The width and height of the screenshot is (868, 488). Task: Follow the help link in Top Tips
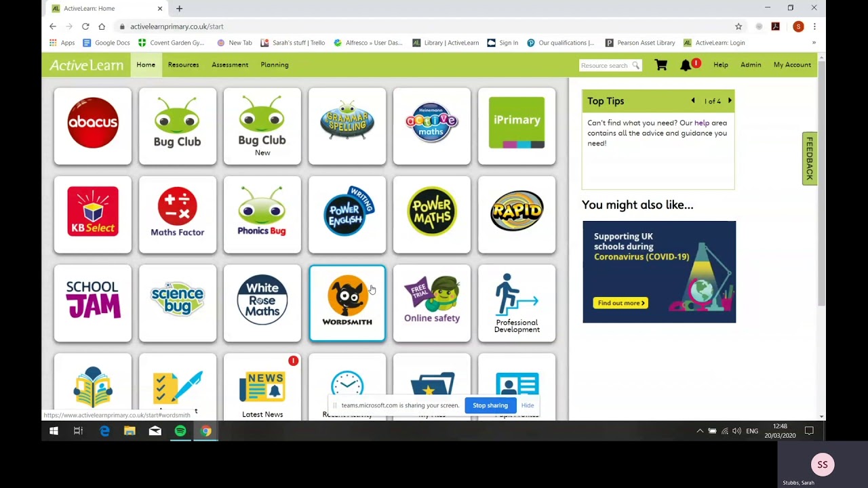[702, 123]
